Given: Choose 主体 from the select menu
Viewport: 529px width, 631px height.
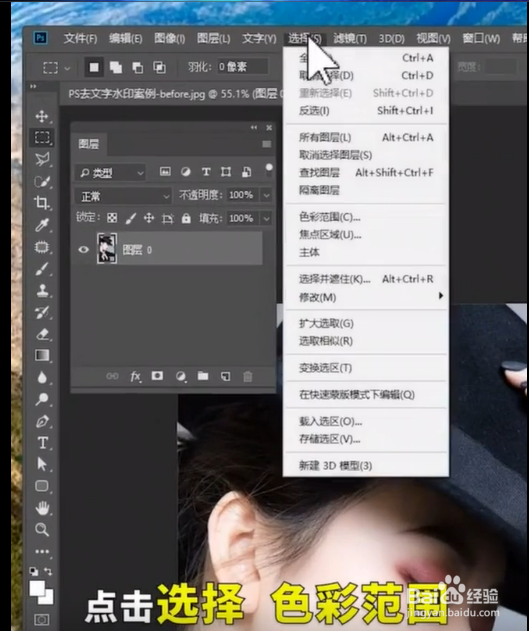Looking at the screenshot, I should coord(366,252).
